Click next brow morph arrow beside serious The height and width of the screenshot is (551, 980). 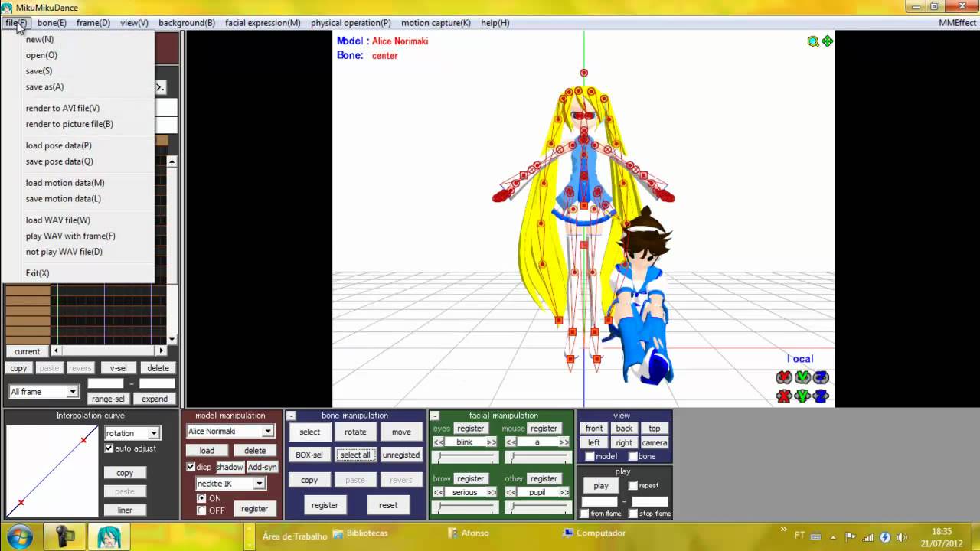pyautogui.click(x=491, y=492)
